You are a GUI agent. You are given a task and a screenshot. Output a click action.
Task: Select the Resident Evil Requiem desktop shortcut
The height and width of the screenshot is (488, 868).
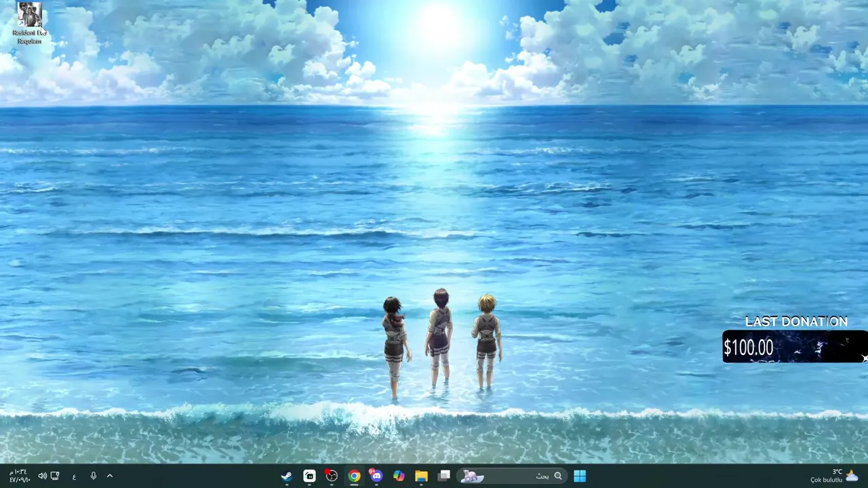[x=29, y=24]
